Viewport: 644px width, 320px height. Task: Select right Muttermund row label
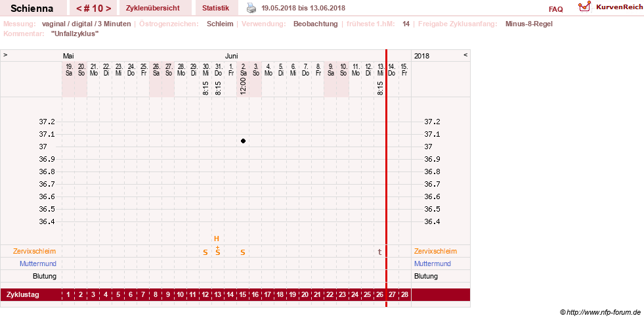pos(433,263)
